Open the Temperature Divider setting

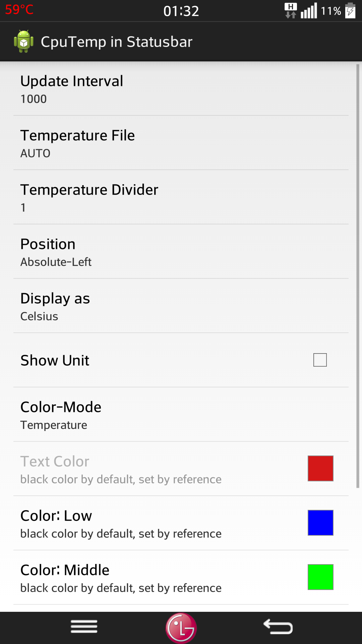pos(181,197)
